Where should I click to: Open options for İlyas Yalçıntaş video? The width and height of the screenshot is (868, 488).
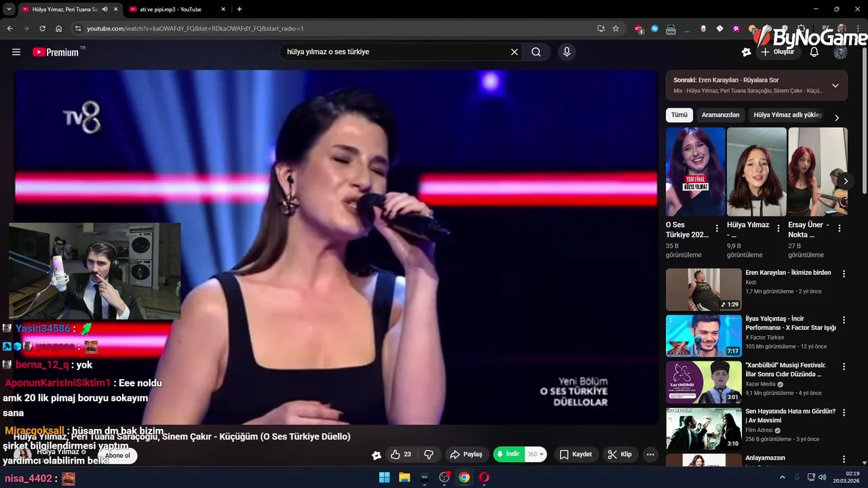(844, 320)
